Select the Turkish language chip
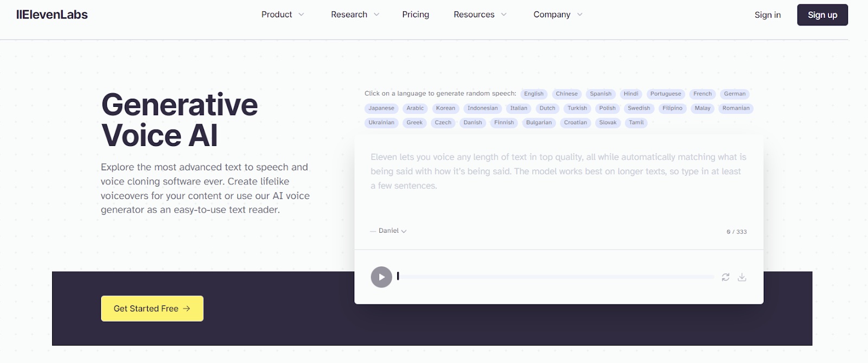868x363 pixels. [x=577, y=108]
